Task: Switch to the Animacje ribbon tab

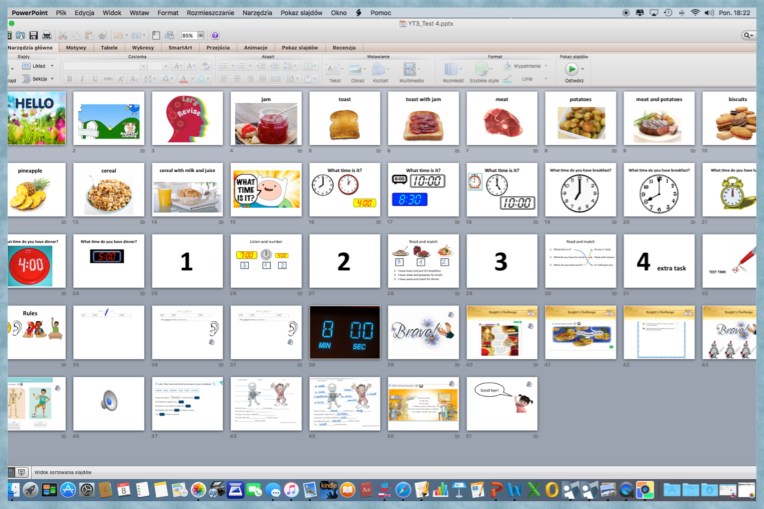Action: (x=255, y=48)
